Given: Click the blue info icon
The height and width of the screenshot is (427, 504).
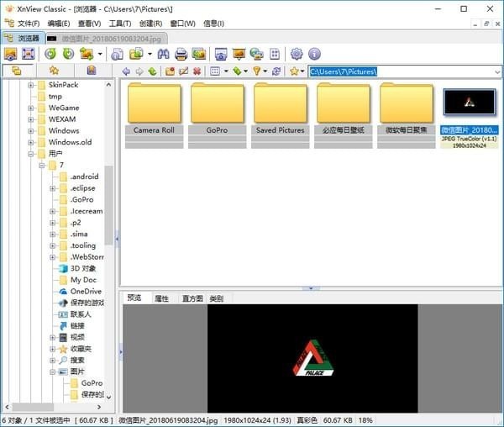Looking at the screenshot, I should pos(314,54).
